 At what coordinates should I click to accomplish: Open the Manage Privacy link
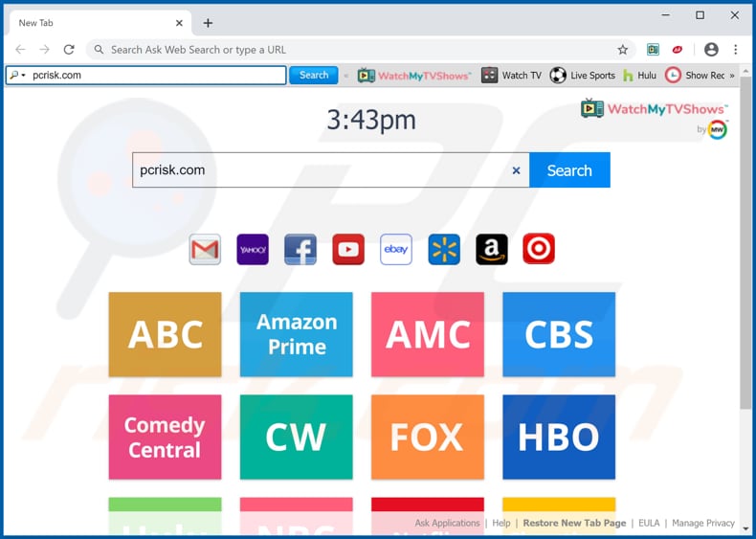[703, 523]
